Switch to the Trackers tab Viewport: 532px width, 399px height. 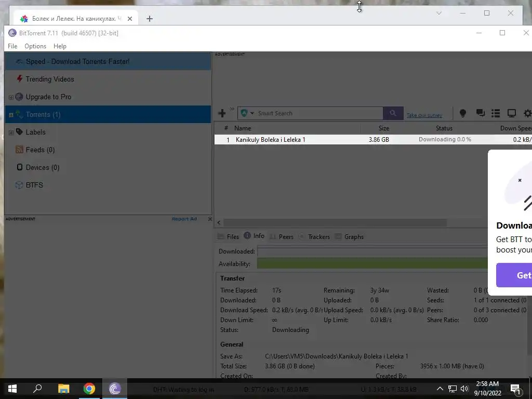pyautogui.click(x=314, y=236)
